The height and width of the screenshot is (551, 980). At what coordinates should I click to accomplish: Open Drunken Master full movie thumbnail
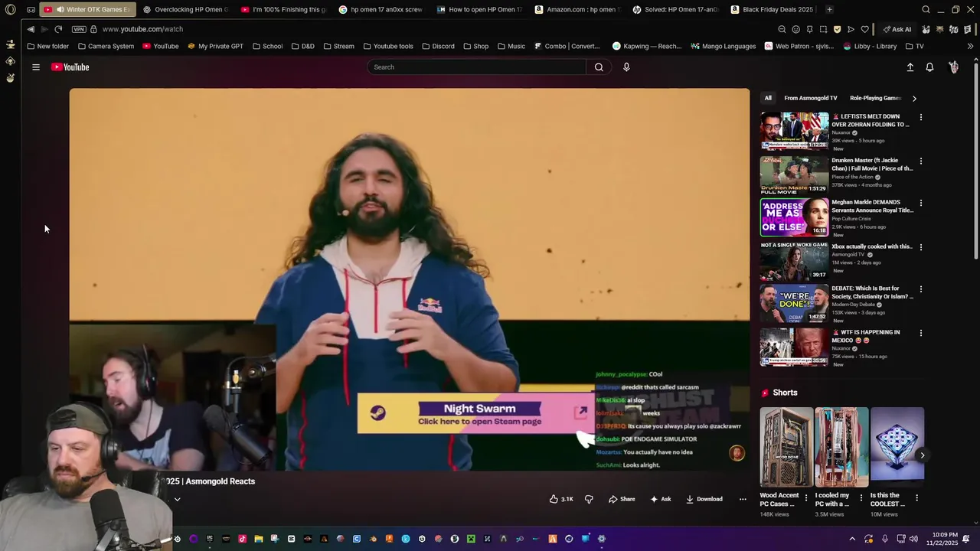pos(794,174)
